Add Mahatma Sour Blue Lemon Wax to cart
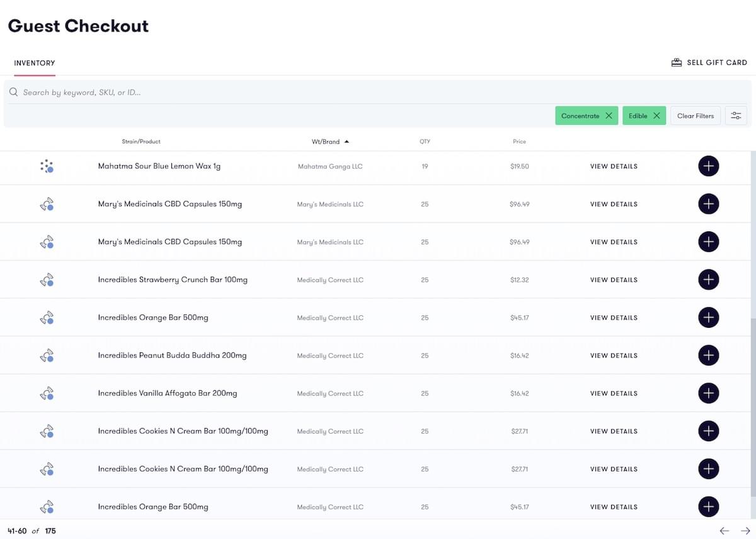The width and height of the screenshot is (756, 539). pyautogui.click(x=708, y=166)
